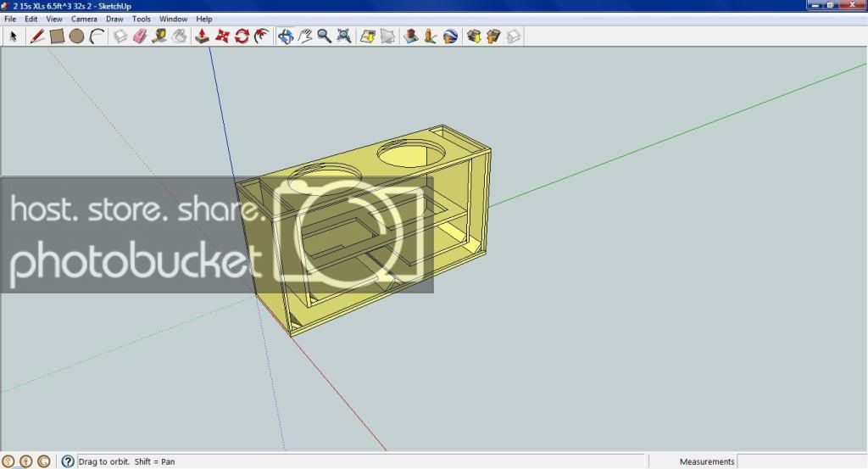
Task: Open the File menu
Action: [x=10, y=19]
